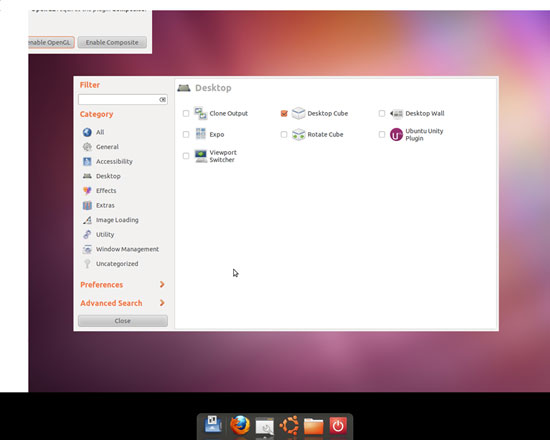The image size is (550, 440).
Task: Tick the Desktop Wall checkbox
Action: tap(382, 113)
